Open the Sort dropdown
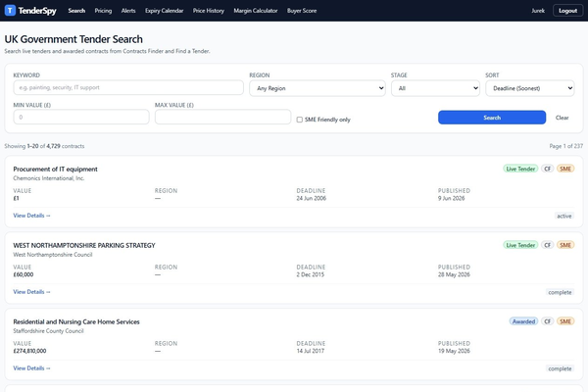 [530, 88]
